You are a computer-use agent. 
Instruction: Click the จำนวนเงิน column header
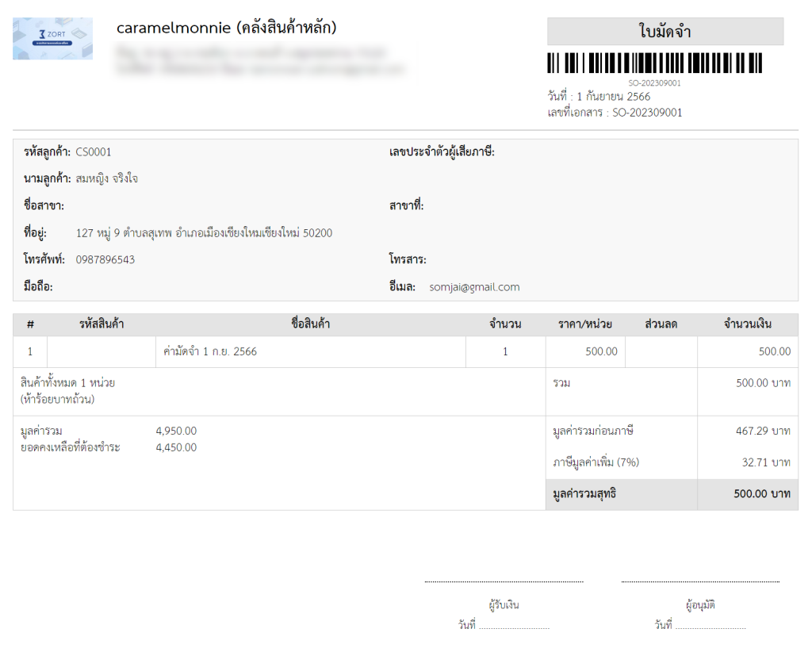747,324
